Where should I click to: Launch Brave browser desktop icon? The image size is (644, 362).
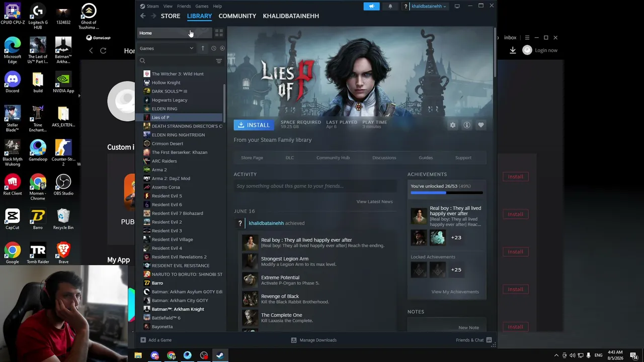pyautogui.click(x=63, y=253)
